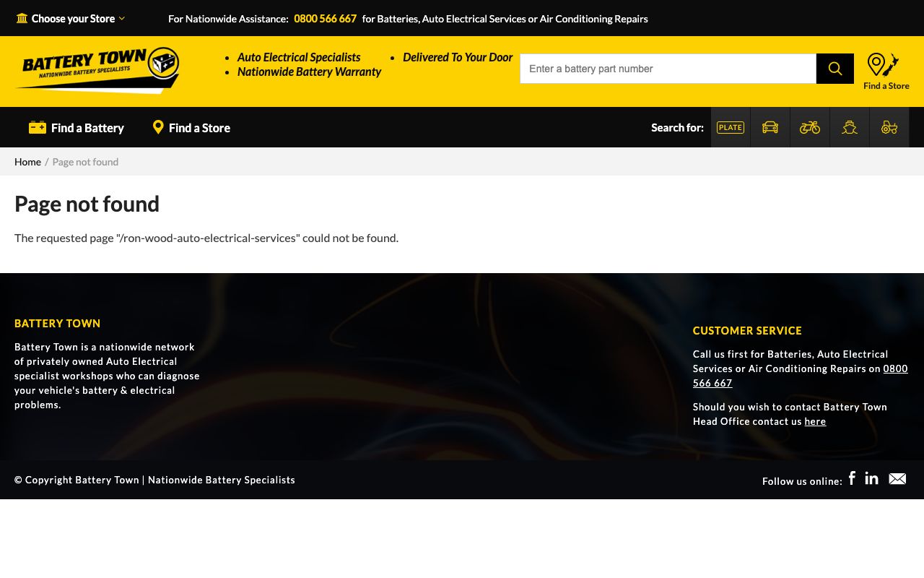Open the Find a Battery menu

pyautogui.click(x=77, y=128)
